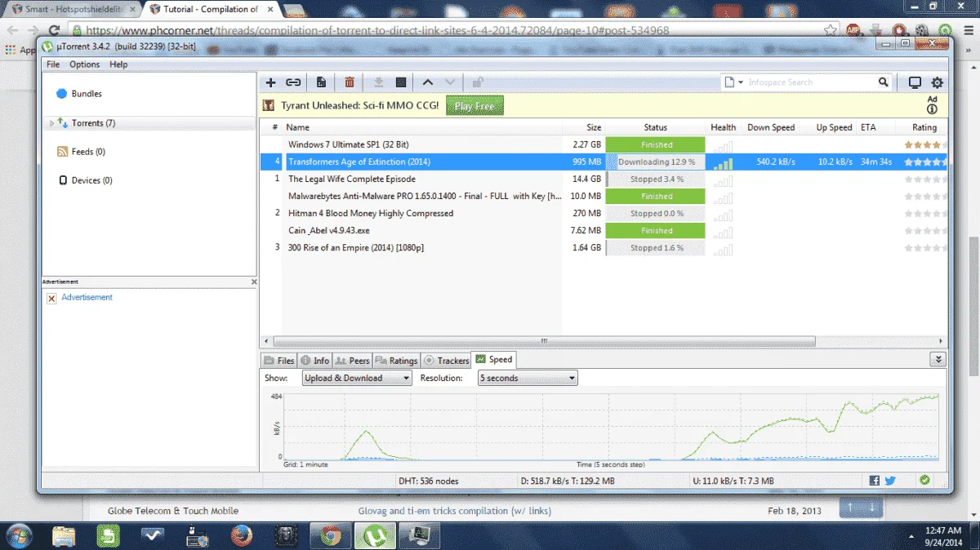
Task: Click the green network OK status icon
Action: coord(924,481)
